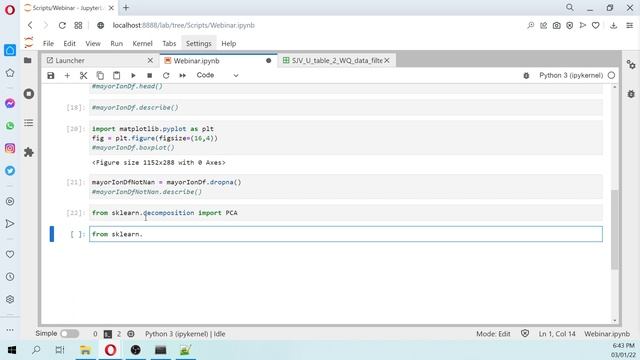Add page to bookmarks heart icon
Image resolution: width=640 pixels, height=360 pixels.
(596, 25)
